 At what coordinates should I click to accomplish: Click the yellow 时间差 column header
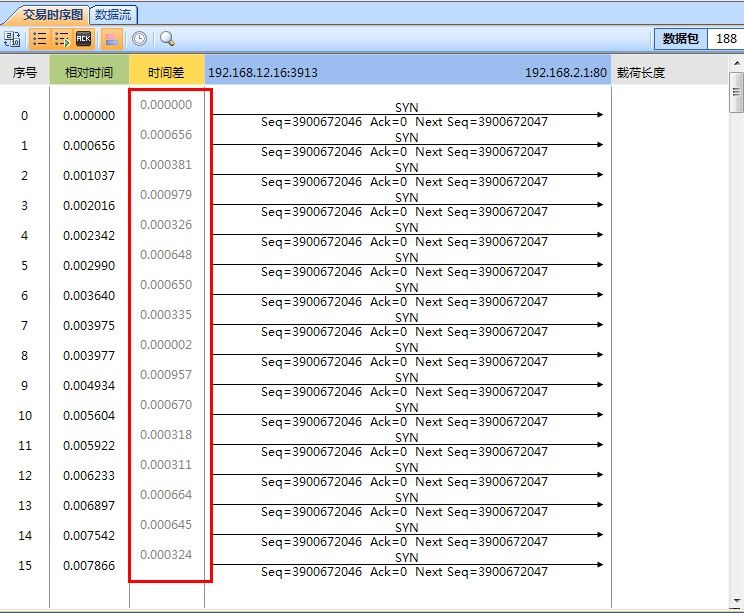pyautogui.click(x=166, y=72)
